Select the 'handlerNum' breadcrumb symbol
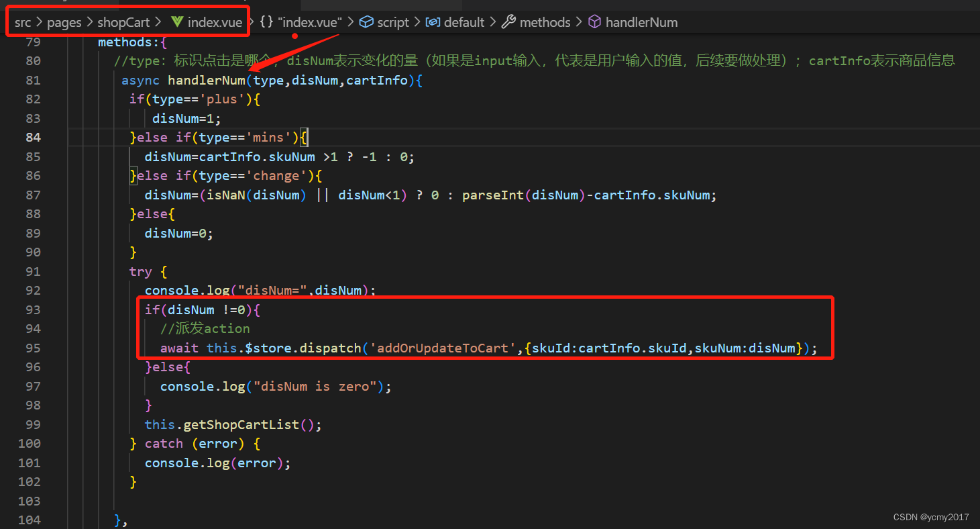Viewport: 980px width, 529px height. point(641,22)
